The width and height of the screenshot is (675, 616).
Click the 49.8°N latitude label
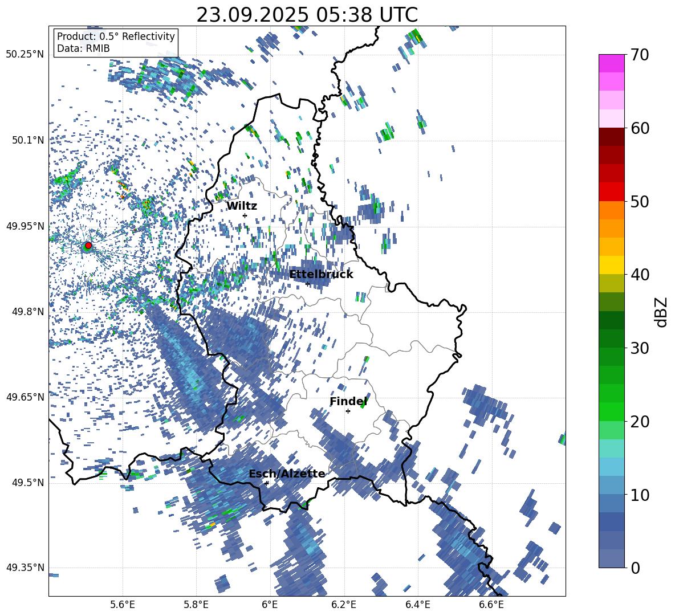[x=29, y=312]
